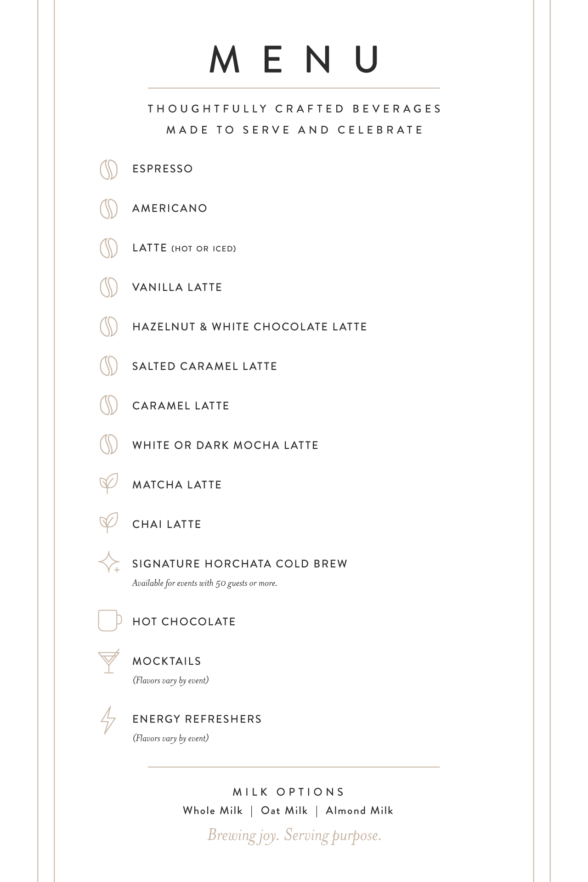Image resolution: width=588 pixels, height=882 pixels.
Task: Click the lightning bolt icon by Energy Refreshers
Action: [108, 720]
